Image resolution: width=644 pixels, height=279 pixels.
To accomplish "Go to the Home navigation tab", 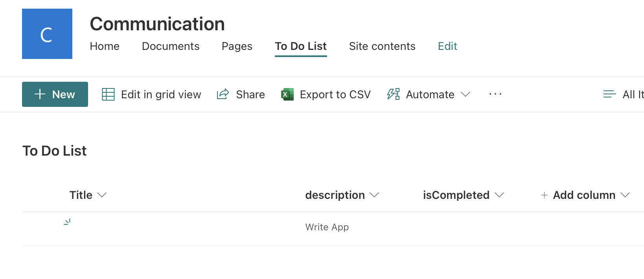I will coord(105,46).
